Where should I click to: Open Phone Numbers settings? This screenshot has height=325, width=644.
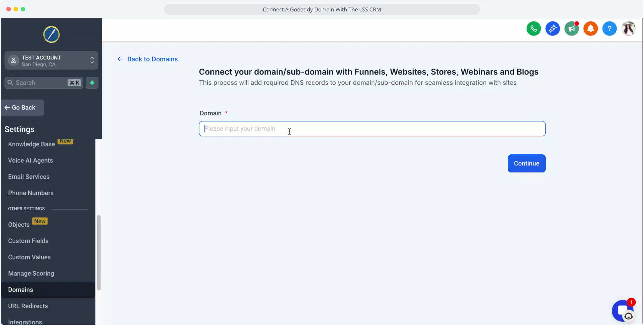31,193
